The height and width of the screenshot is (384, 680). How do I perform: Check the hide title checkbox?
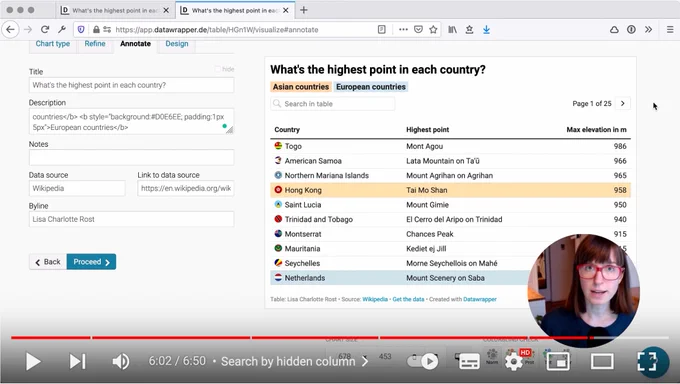point(218,69)
